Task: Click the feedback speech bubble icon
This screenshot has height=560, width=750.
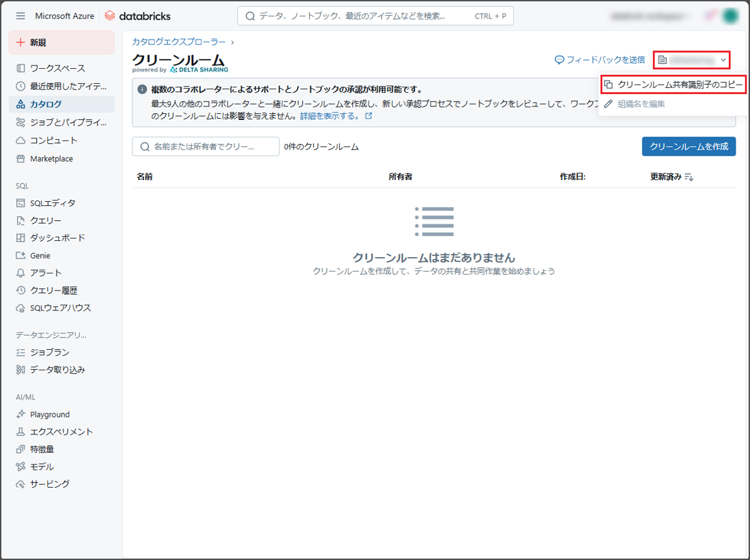Action: pos(559,60)
